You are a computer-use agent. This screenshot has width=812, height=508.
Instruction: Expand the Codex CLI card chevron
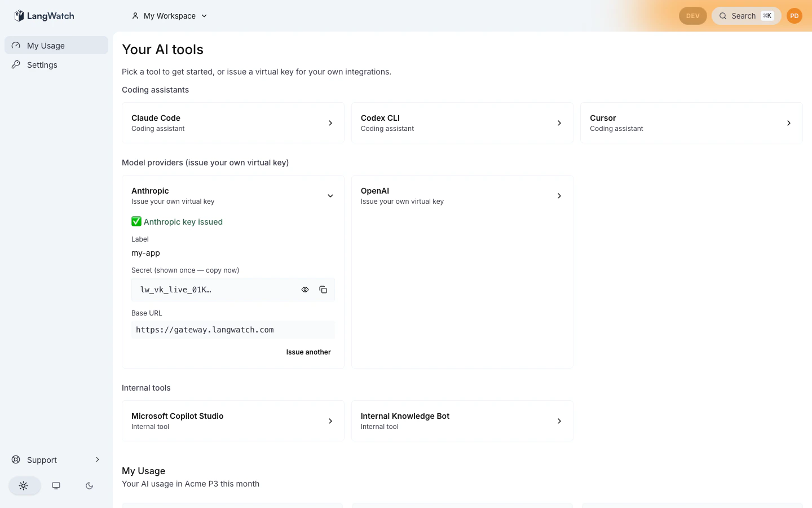click(x=559, y=123)
